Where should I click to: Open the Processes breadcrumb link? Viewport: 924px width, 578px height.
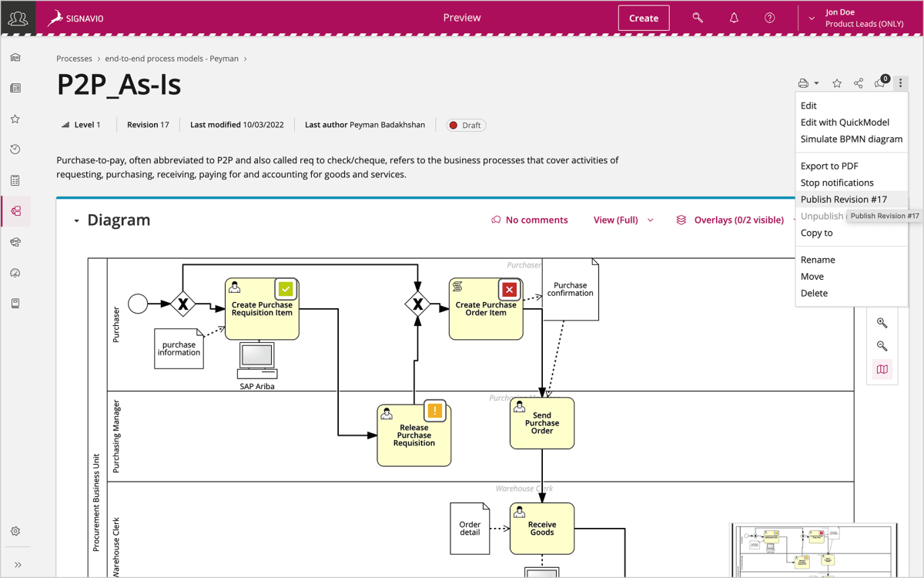click(x=74, y=59)
